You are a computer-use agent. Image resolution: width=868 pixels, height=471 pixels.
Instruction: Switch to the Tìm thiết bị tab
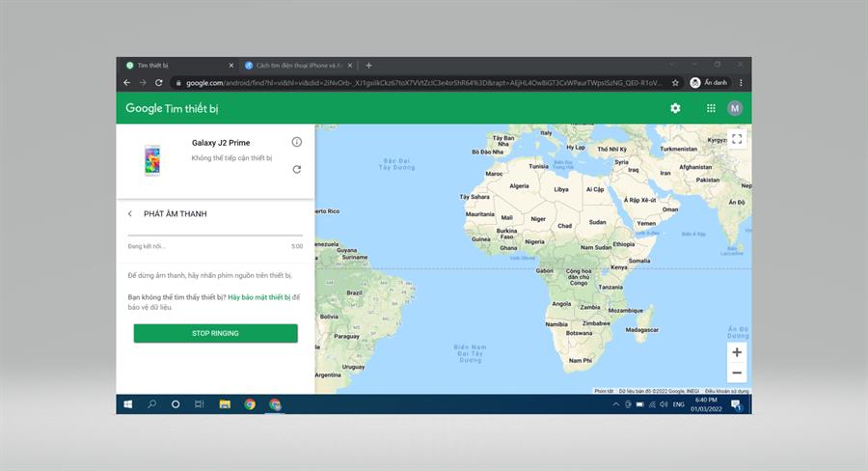[x=178, y=66]
